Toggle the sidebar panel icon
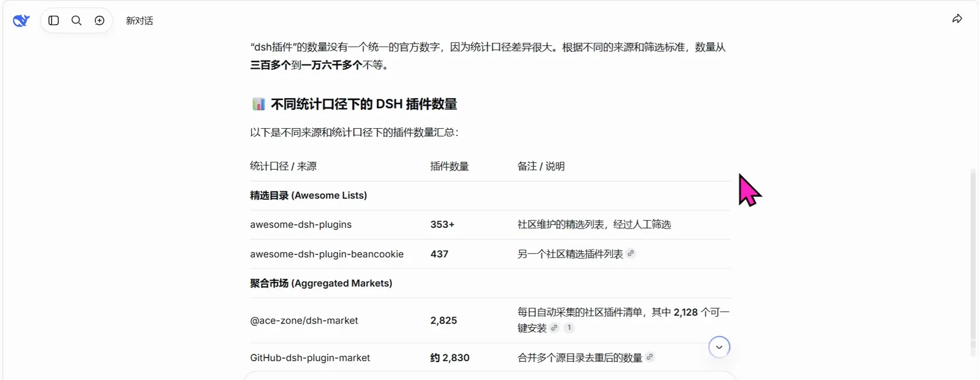The image size is (980, 380). tap(54, 21)
